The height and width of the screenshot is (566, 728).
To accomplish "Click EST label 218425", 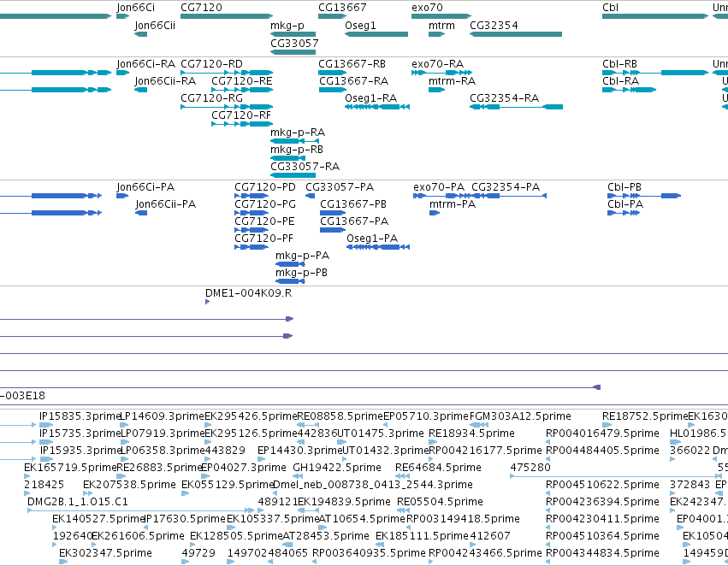I will click(x=44, y=485).
